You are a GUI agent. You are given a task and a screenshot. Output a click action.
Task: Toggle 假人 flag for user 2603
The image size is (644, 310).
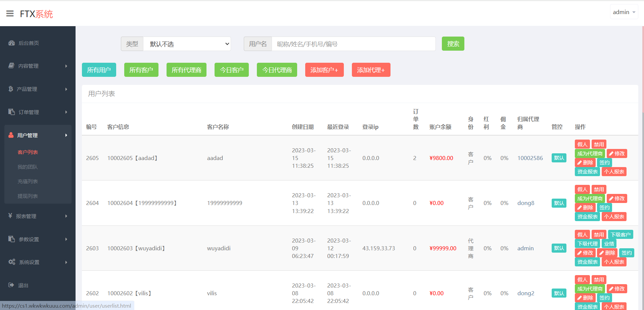coord(582,235)
